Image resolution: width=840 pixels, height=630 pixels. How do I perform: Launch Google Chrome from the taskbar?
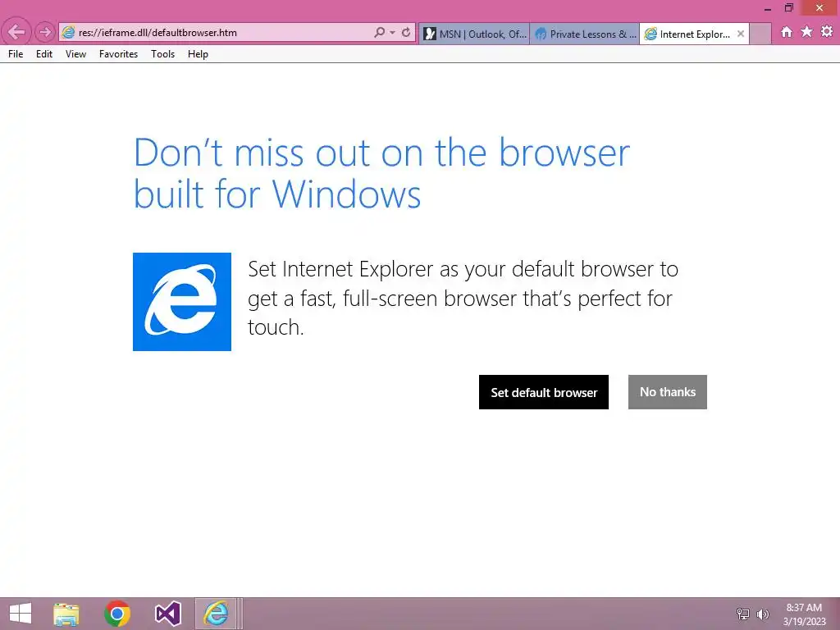[117, 614]
